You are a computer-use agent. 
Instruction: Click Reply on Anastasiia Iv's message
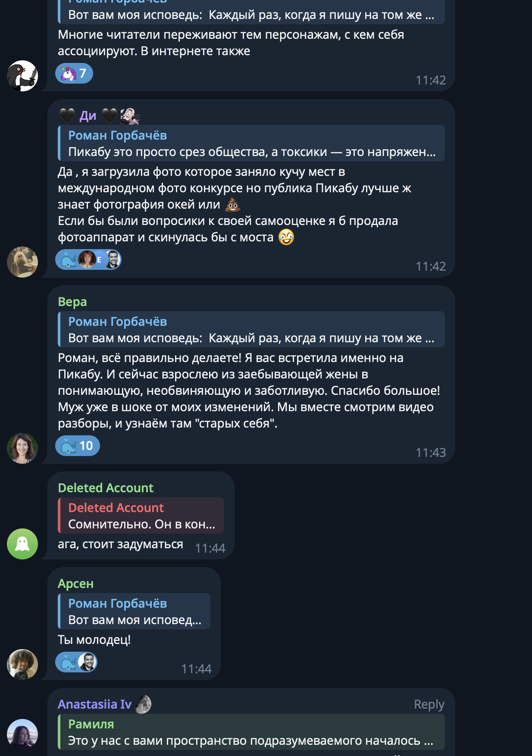[x=429, y=704]
